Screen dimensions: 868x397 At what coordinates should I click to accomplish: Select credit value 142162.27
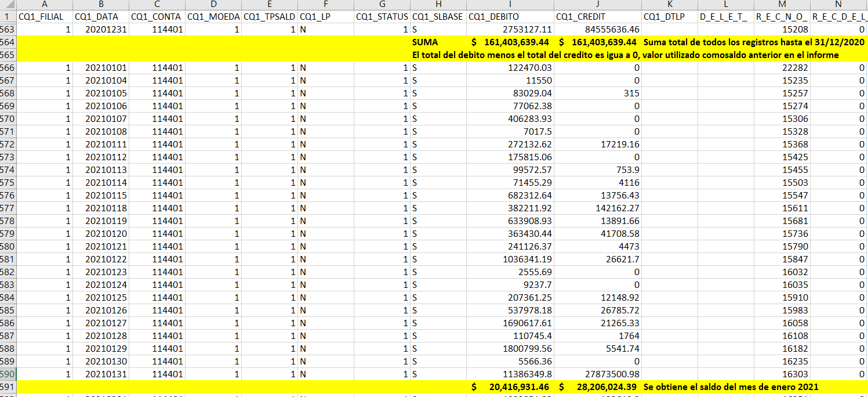pyautogui.click(x=598, y=208)
